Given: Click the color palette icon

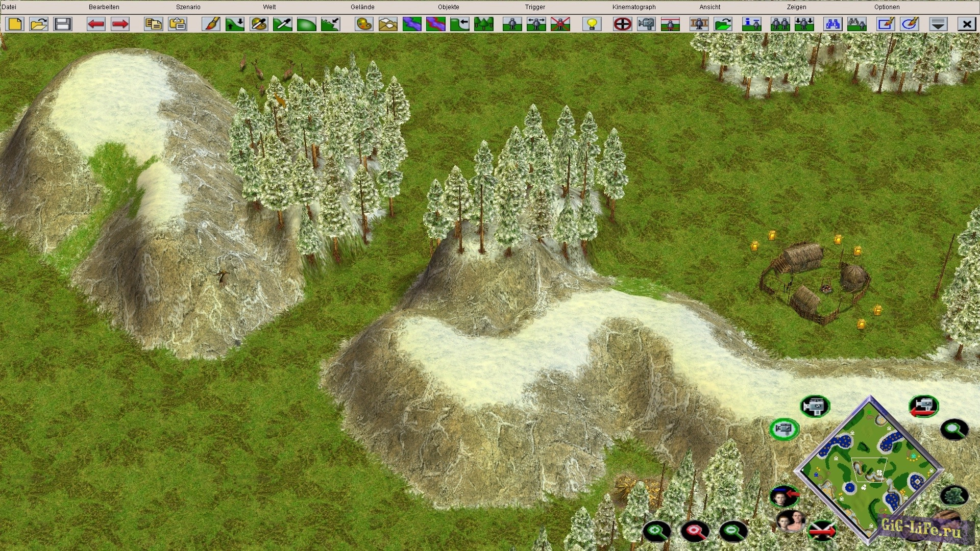Looking at the screenshot, I should pos(364,24).
